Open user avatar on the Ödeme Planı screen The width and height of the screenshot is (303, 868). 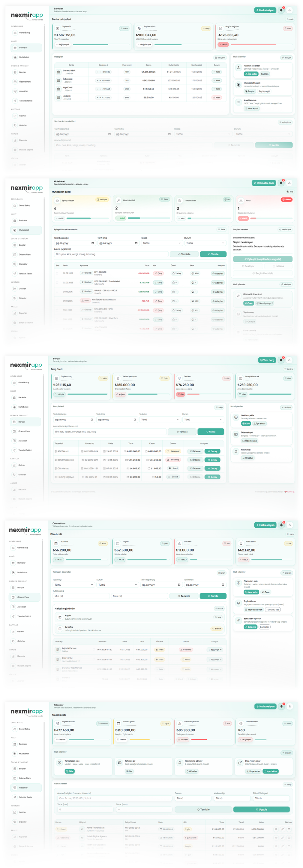coord(289,525)
